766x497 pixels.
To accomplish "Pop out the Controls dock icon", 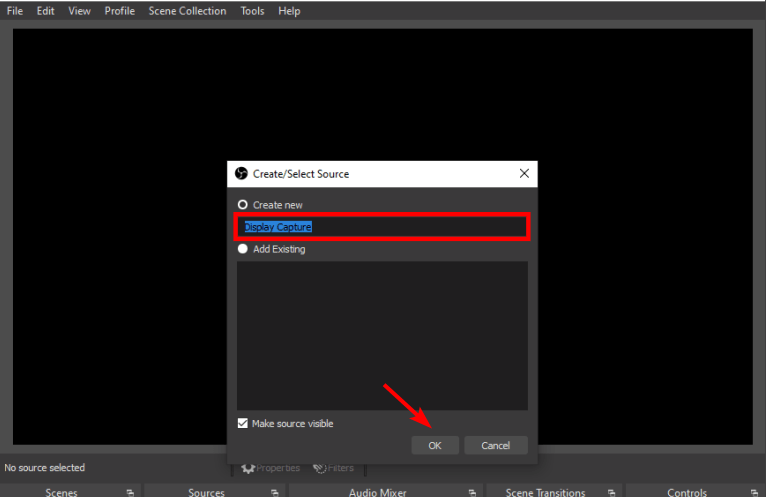I will (755, 493).
